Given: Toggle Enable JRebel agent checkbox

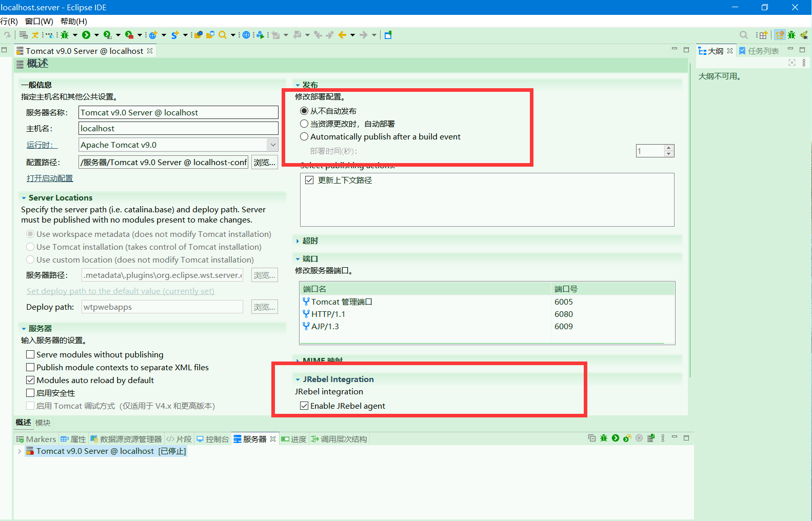Looking at the screenshot, I should (x=304, y=406).
